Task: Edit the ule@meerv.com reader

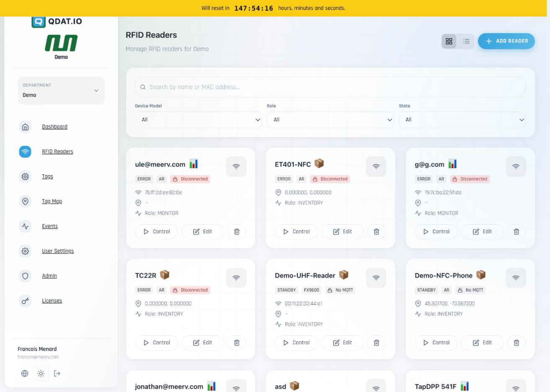Action: pos(203,232)
